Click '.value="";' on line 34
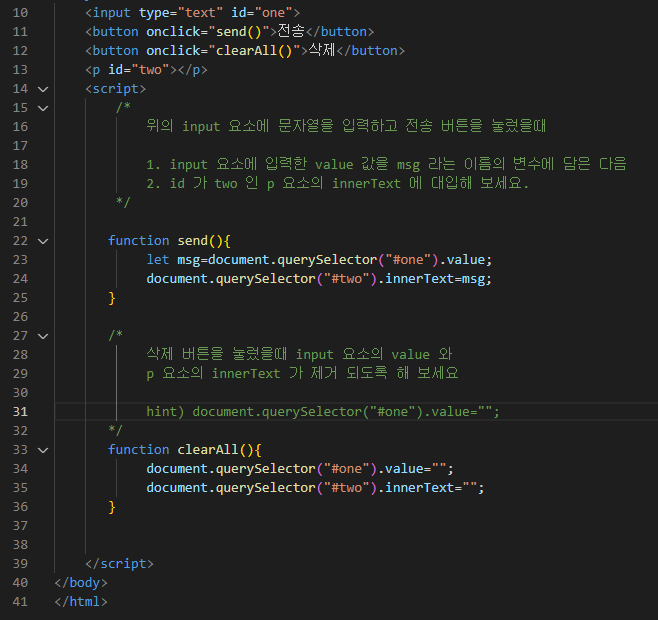The width and height of the screenshot is (658, 620). (416, 469)
